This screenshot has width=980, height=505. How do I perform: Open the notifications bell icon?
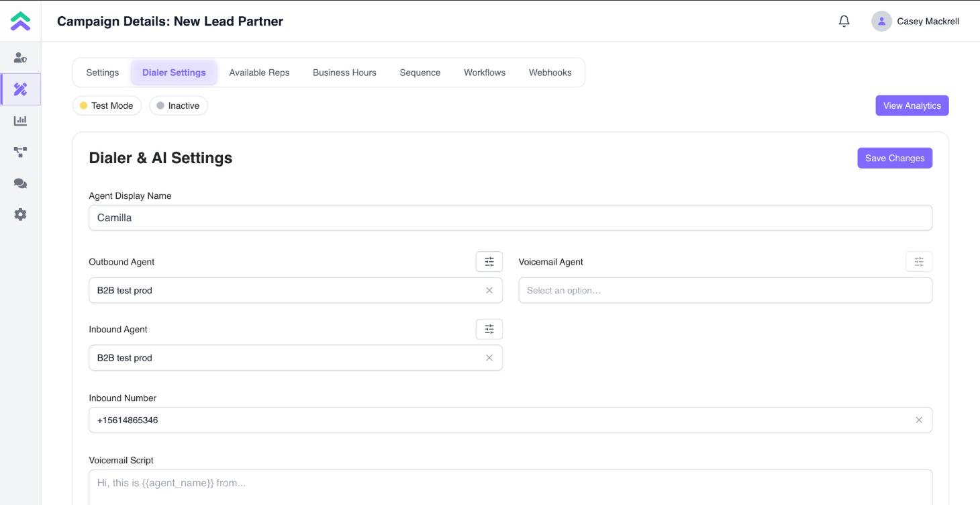[x=843, y=21]
